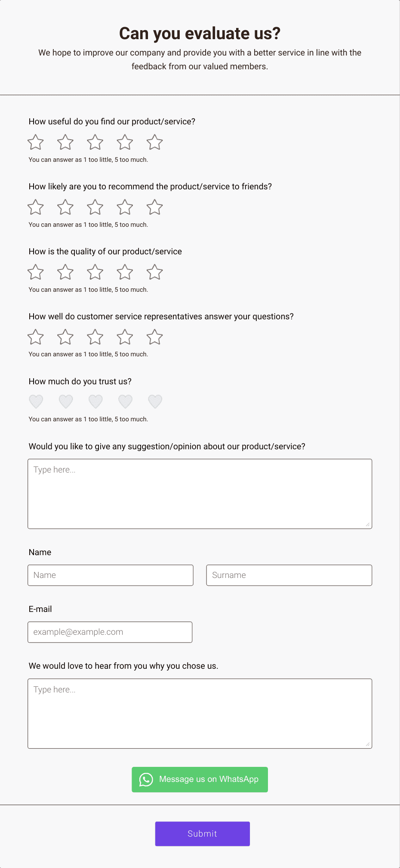Focus the Surname input field

click(x=289, y=575)
